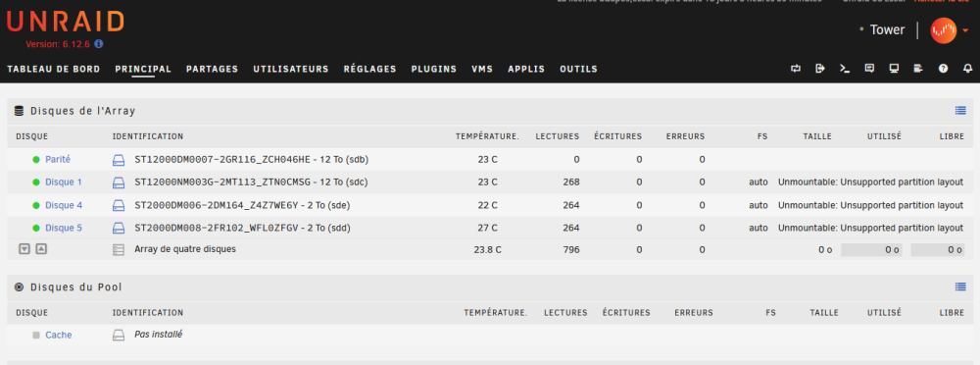Click the Version: 6.12.6 text

59,44
